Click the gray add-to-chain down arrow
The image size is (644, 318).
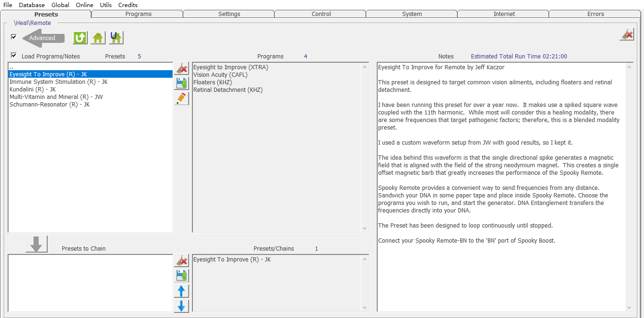(x=37, y=244)
